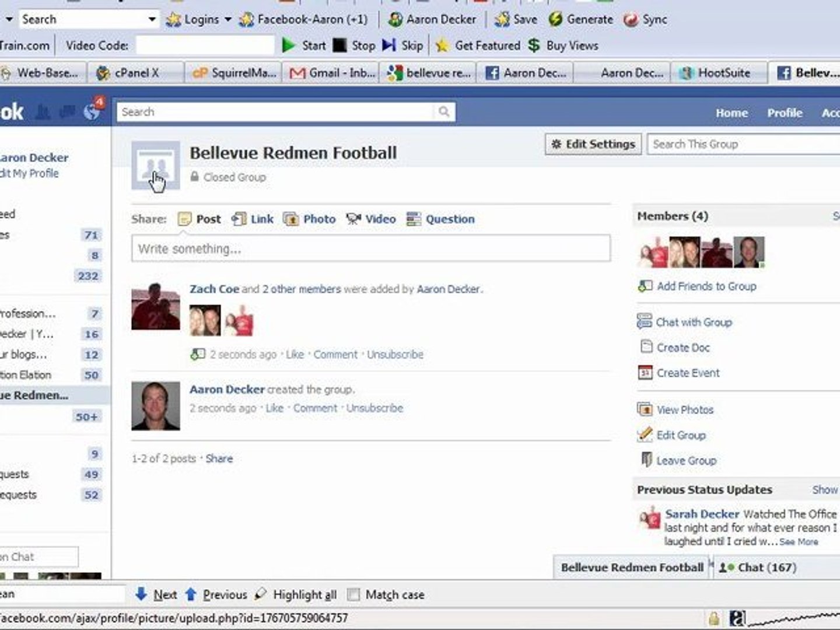Open Facebook friend requests icon in header

tap(43, 111)
